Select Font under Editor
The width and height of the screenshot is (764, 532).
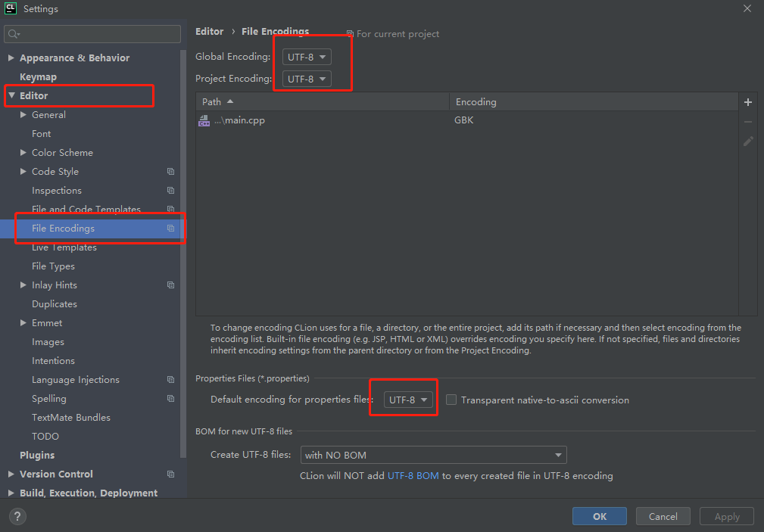(x=42, y=133)
